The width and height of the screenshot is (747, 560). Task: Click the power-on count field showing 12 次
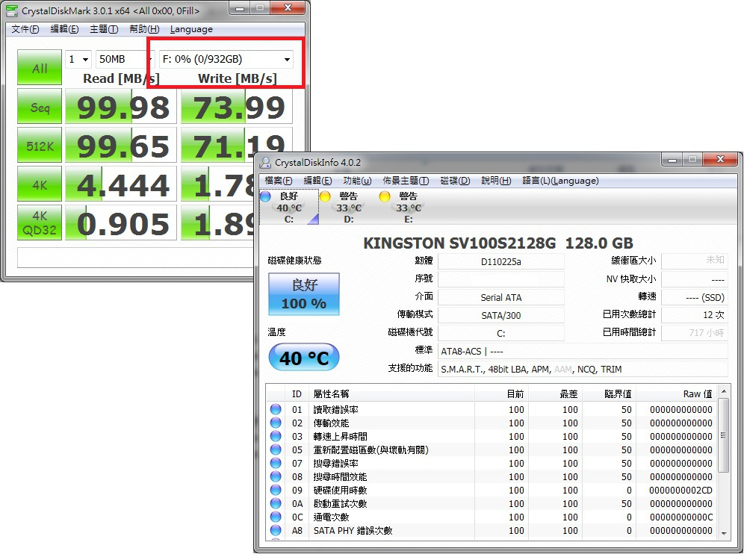[695, 315]
